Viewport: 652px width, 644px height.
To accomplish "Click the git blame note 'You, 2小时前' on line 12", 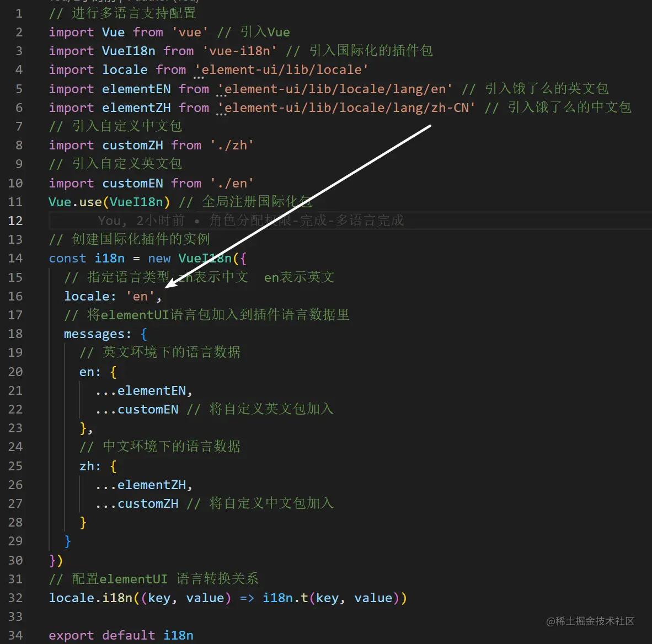I will pyautogui.click(x=141, y=221).
